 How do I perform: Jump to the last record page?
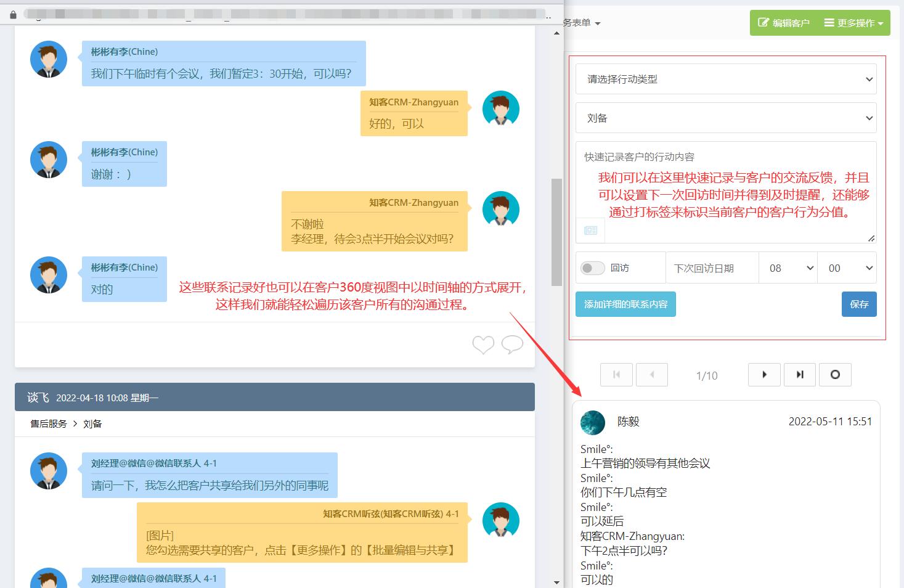[x=800, y=375]
